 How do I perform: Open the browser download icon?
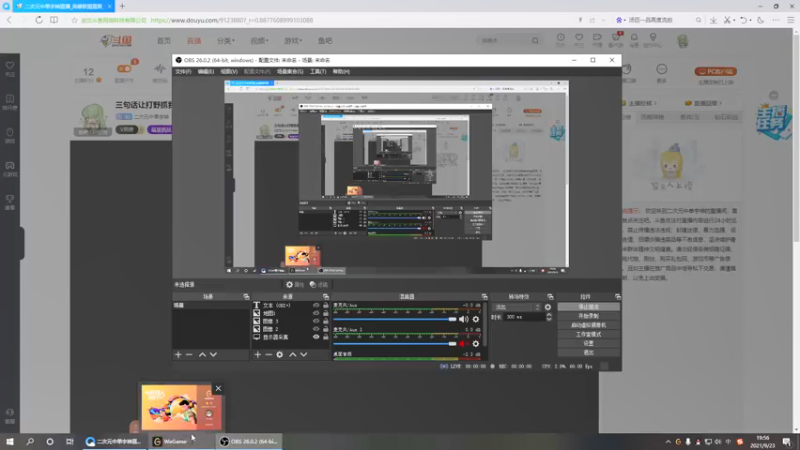point(713,20)
